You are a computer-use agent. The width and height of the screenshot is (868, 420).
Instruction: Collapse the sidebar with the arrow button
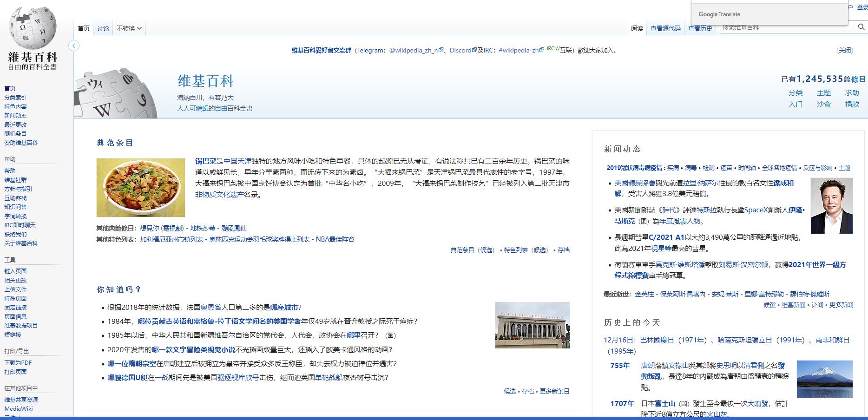[x=74, y=46]
